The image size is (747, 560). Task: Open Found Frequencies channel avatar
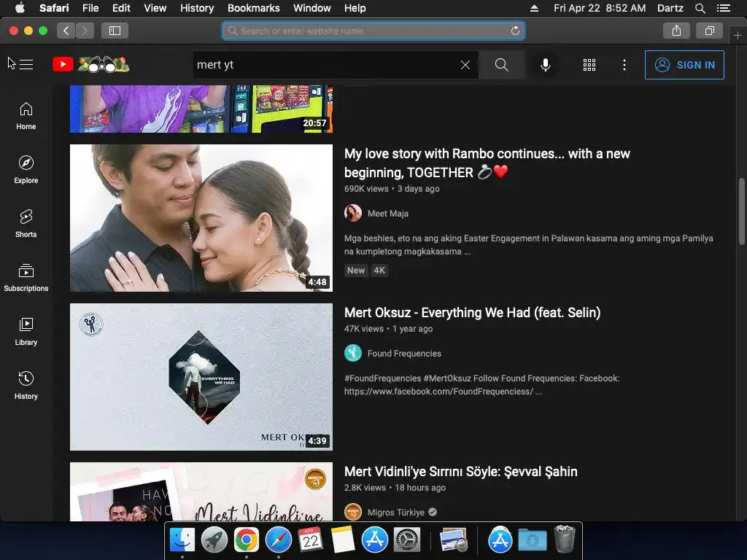353,354
